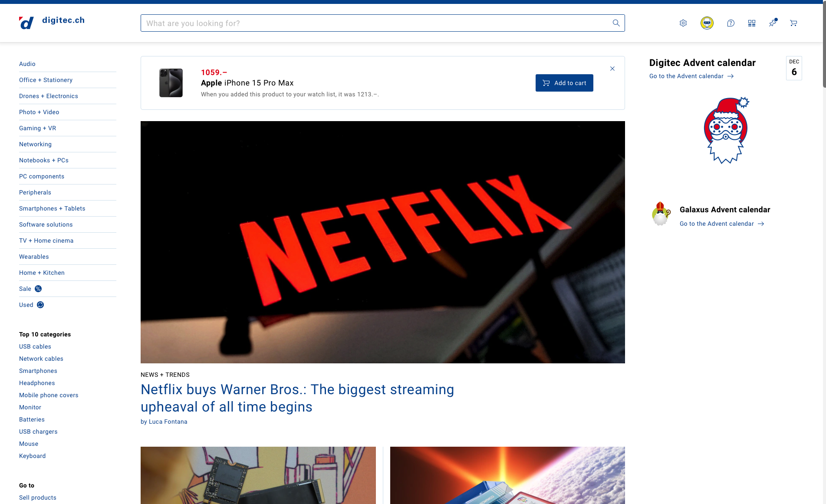
Task: Click the DEC 6 calendar date badge
Action: point(794,68)
